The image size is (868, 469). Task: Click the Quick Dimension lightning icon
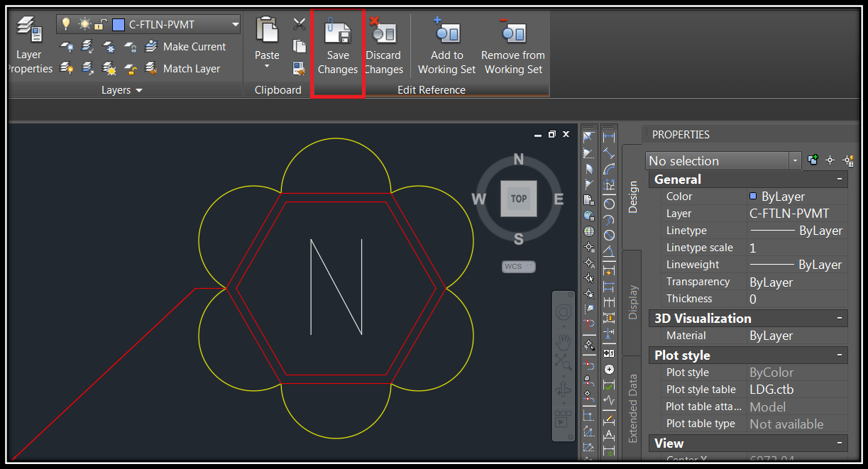click(x=609, y=270)
